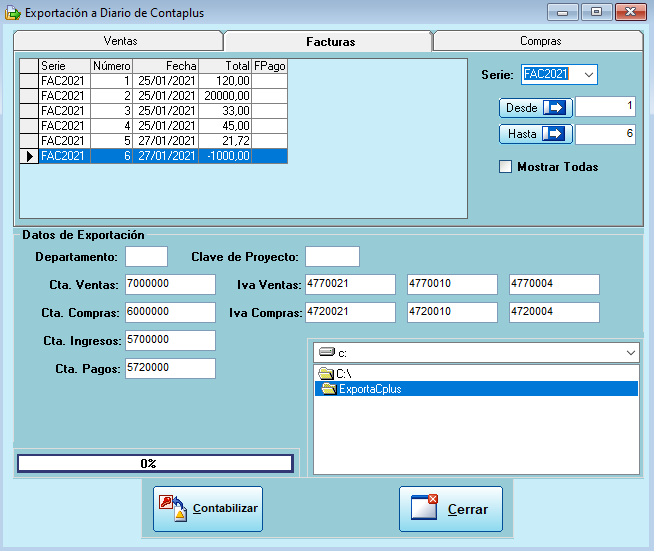Focus the Desde number field

pyautogui.click(x=605, y=107)
